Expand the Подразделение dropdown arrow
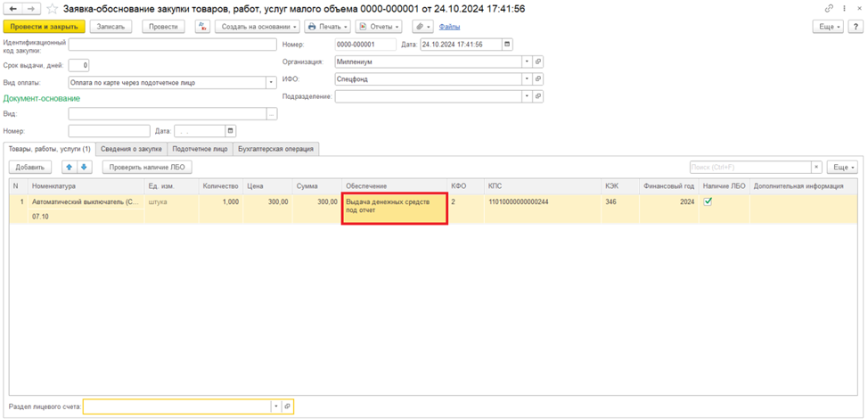The height and width of the screenshot is (419, 868). click(x=527, y=96)
